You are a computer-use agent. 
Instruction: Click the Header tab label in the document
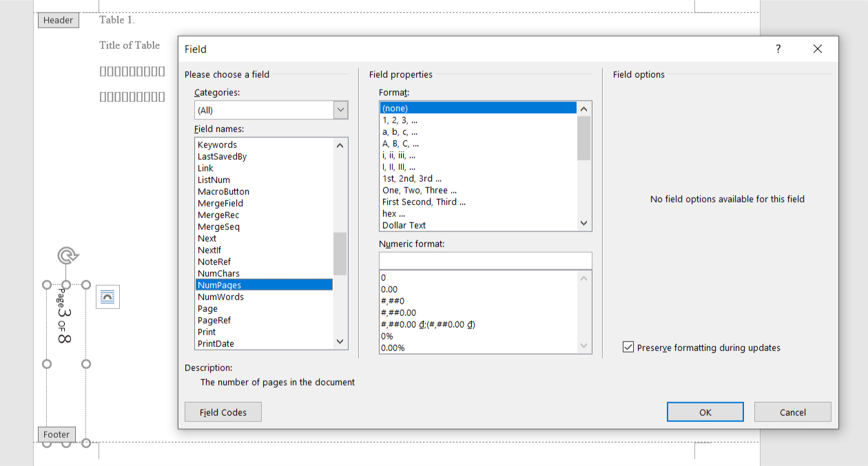(x=58, y=20)
